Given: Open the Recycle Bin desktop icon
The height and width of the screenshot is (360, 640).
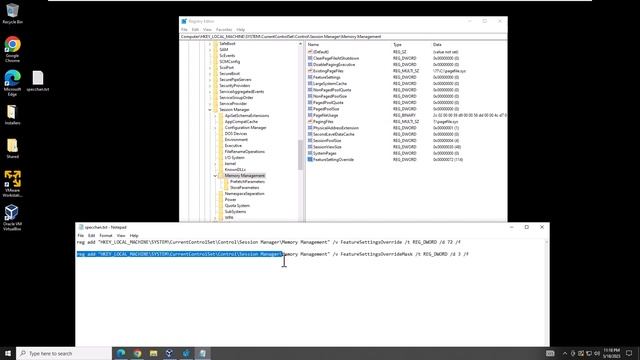Looking at the screenshot, I should pos(12,13).
